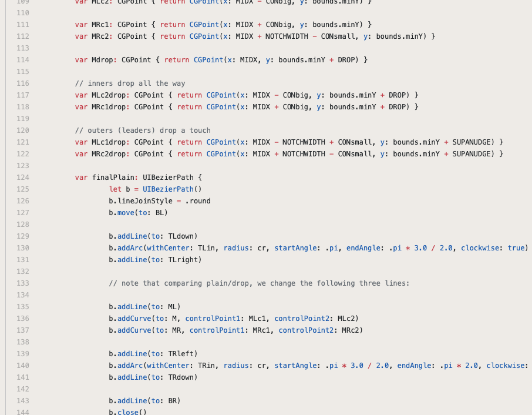Click line number 143 in the gutter
Screen dimensions: 532x415
click(23, 401)
